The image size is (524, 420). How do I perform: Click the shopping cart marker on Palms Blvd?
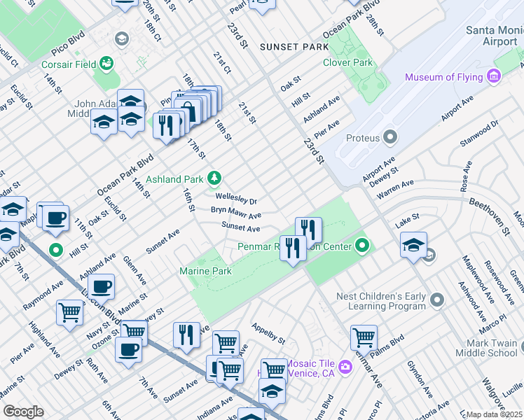click(364, 338)
